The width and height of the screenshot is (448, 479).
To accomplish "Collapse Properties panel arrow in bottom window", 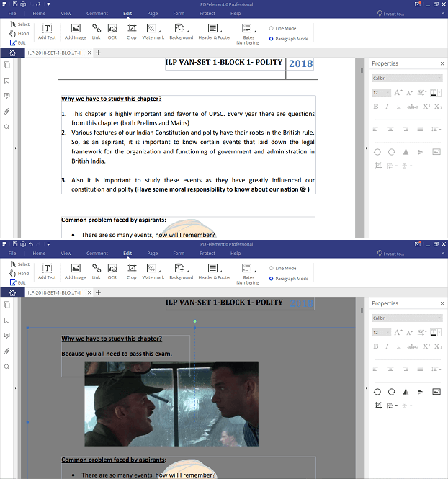I will click(x=367, y=388).
